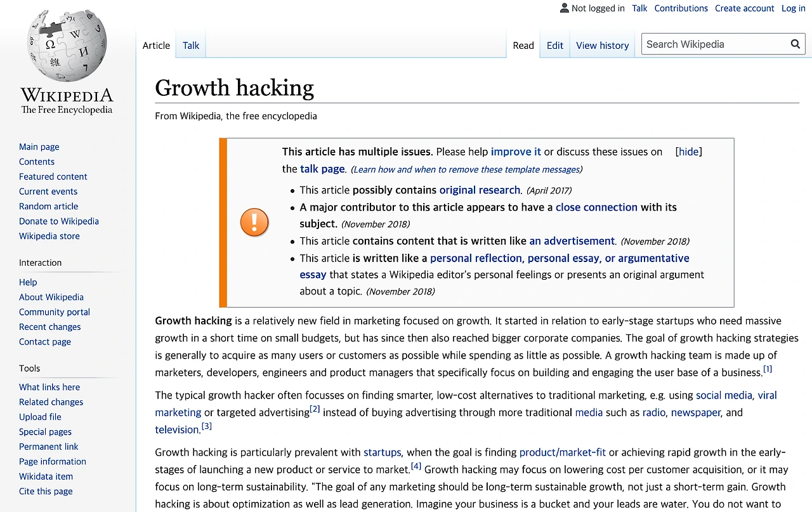Open Page information link

click(x=53, y=462)
